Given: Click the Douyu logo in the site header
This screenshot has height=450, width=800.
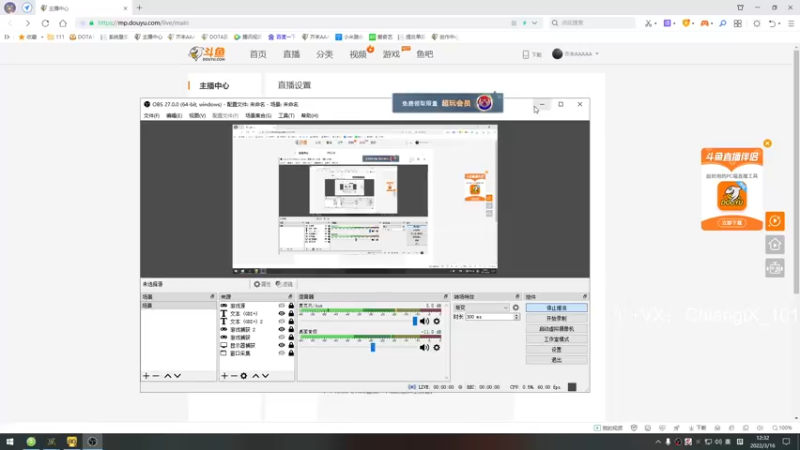Looking at the screenshot, I should 207,54.
